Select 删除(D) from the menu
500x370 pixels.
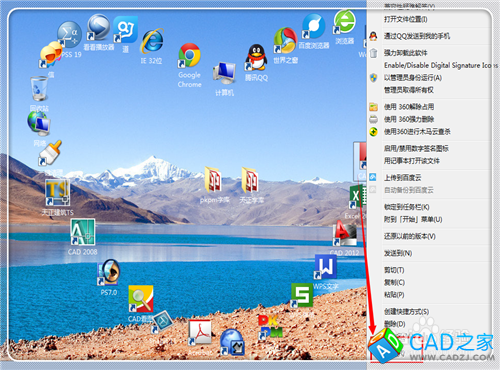(394, 324)
